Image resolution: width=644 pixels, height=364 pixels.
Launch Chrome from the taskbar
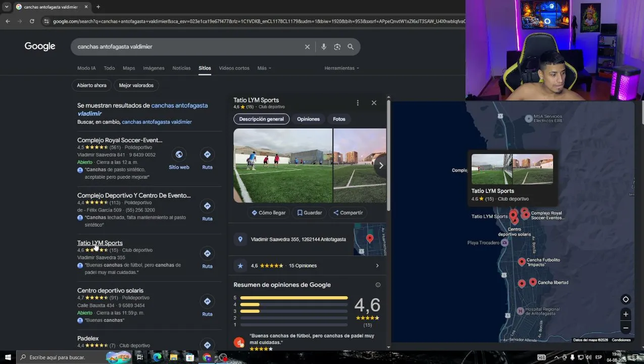(207, 357)
